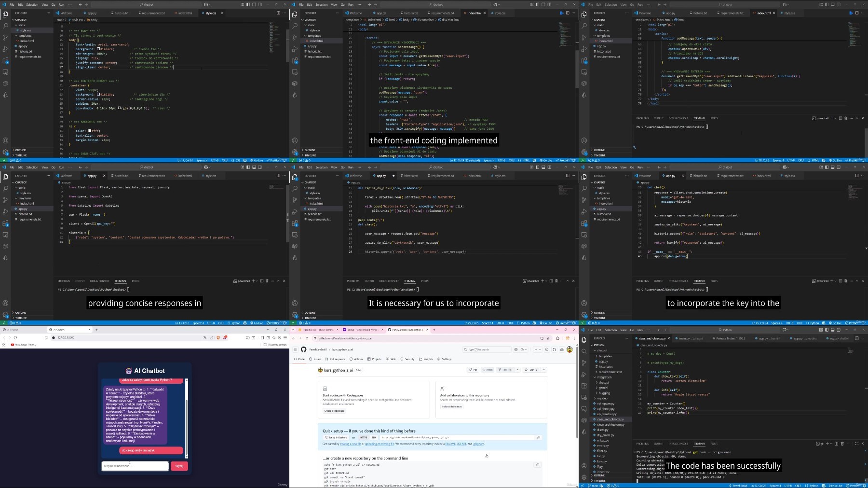Follow the LICENSE link in Quick setup

[x=461, y=444]
